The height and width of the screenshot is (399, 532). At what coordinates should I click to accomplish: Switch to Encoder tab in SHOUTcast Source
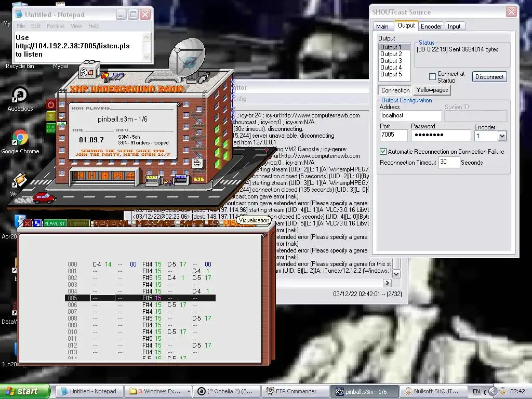click(431, 26)
